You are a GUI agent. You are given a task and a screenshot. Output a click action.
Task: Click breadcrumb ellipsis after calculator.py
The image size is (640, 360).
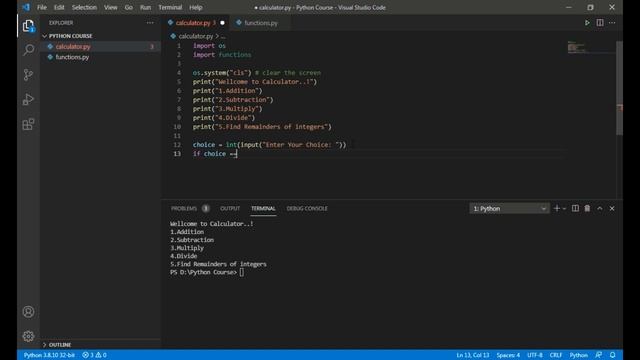pos(223,36)
